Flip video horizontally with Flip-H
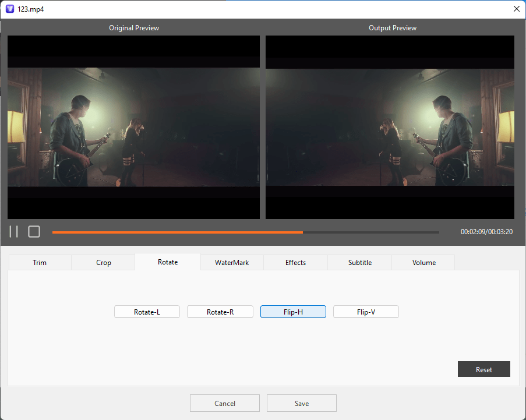 click(293, 312)
